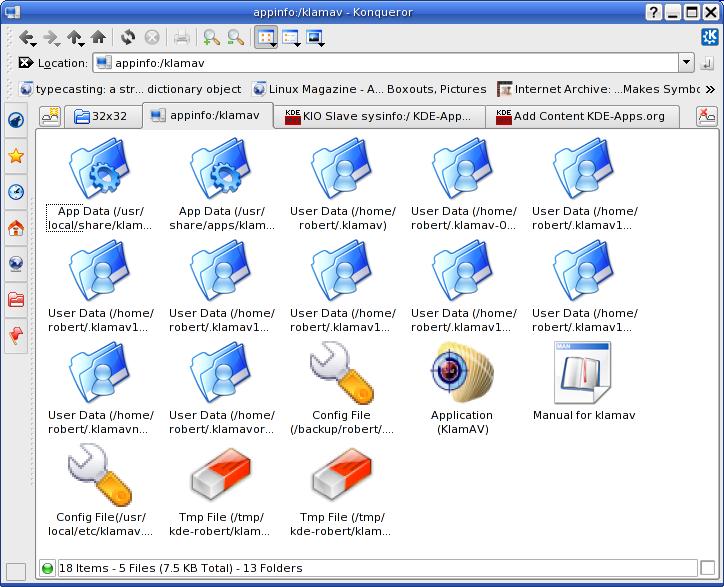Screen dimensions: 724x587
Task: Open typecasting: a str... dictionary object bookmark
Action: point(131,89)
